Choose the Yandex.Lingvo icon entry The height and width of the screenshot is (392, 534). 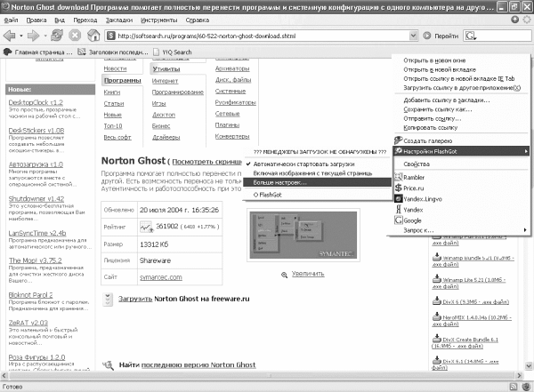pos(397,201)
